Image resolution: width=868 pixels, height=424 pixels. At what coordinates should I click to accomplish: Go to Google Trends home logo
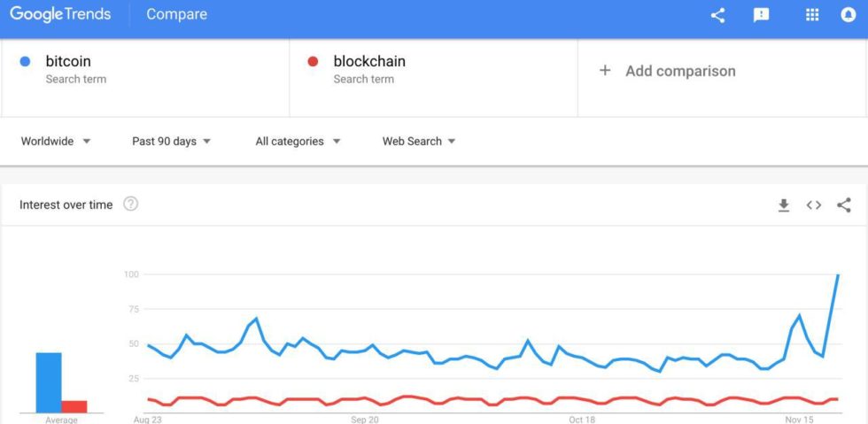coord(60,14)
